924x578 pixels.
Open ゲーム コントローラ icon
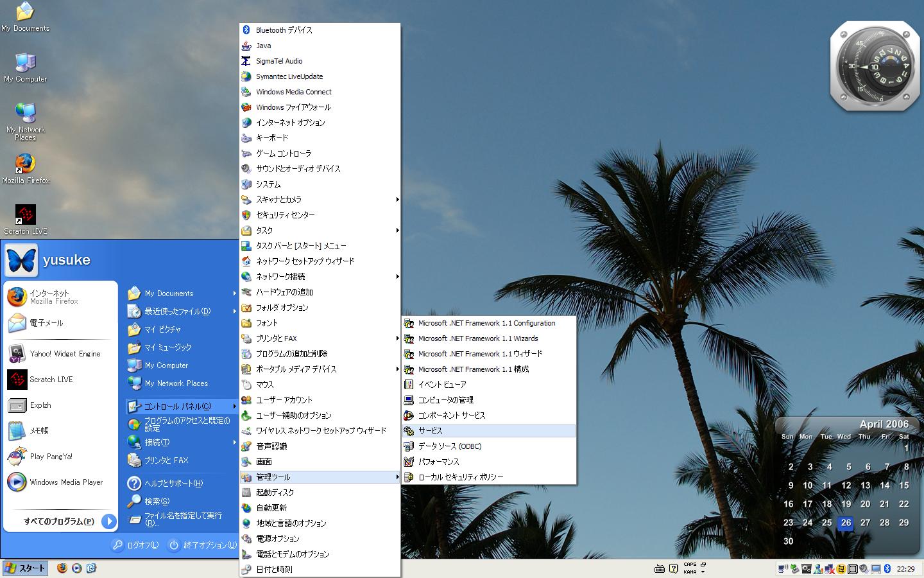coord(246,153)
